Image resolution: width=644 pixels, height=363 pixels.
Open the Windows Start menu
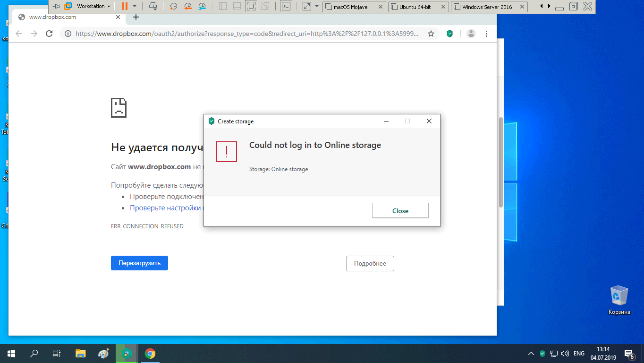[x=11, y=354]
